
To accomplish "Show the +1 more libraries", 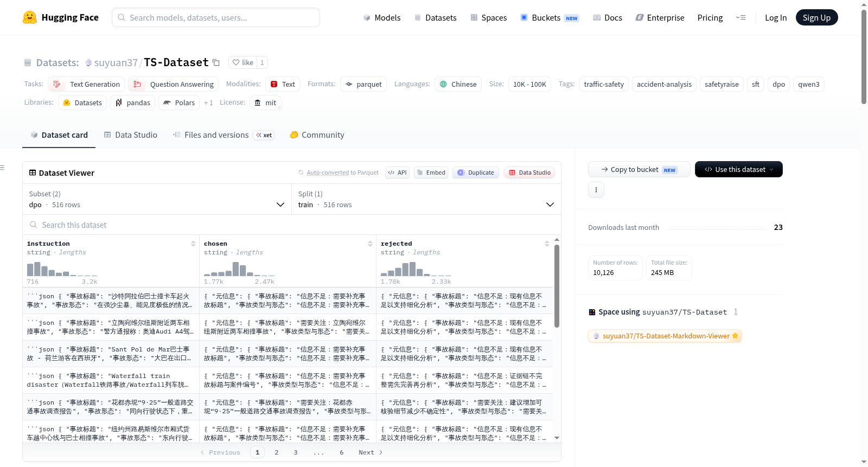I will click(208, 103).
